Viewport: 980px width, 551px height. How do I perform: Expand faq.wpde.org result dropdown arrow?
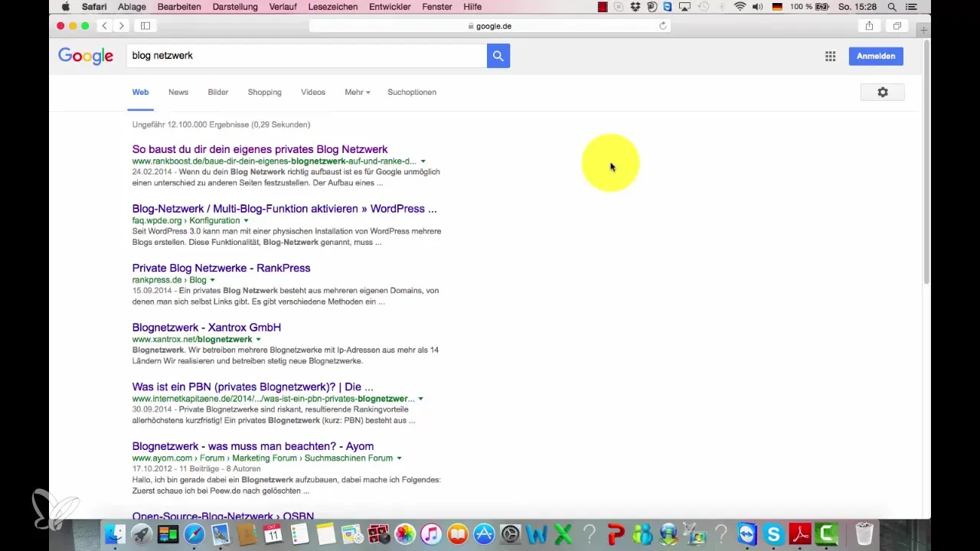tap(246, 220)
